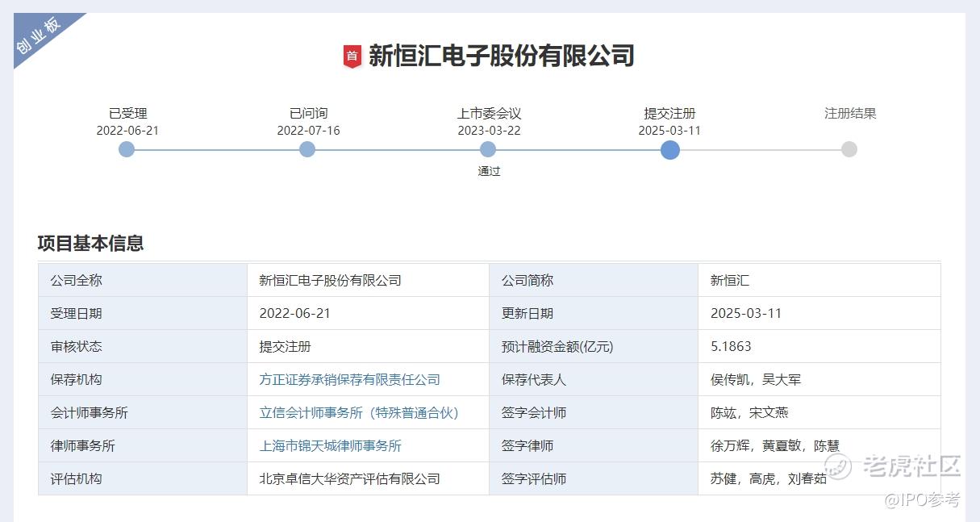Open 立信会计师事务所（特殊普通合伙） link
Viewport: 980px width, 522px height.
tap(359, 412)
